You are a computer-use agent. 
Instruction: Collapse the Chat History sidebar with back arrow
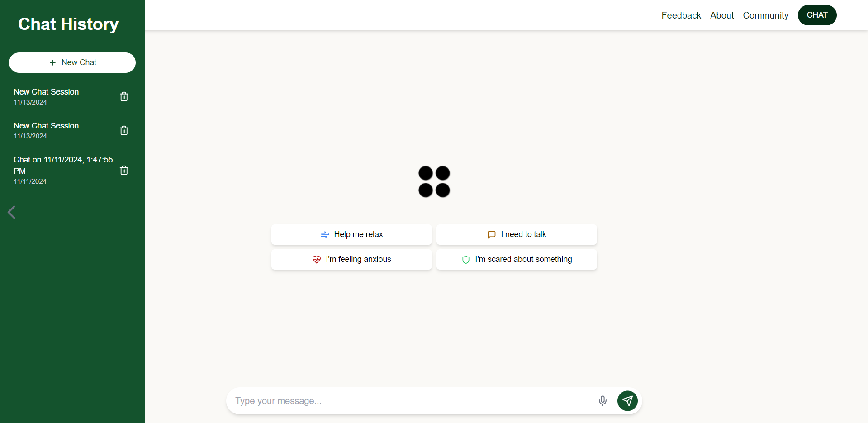pos(12,212)
